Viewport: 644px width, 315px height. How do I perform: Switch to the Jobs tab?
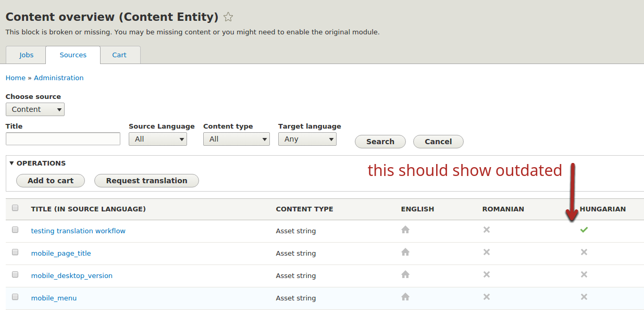pos(25,55)
